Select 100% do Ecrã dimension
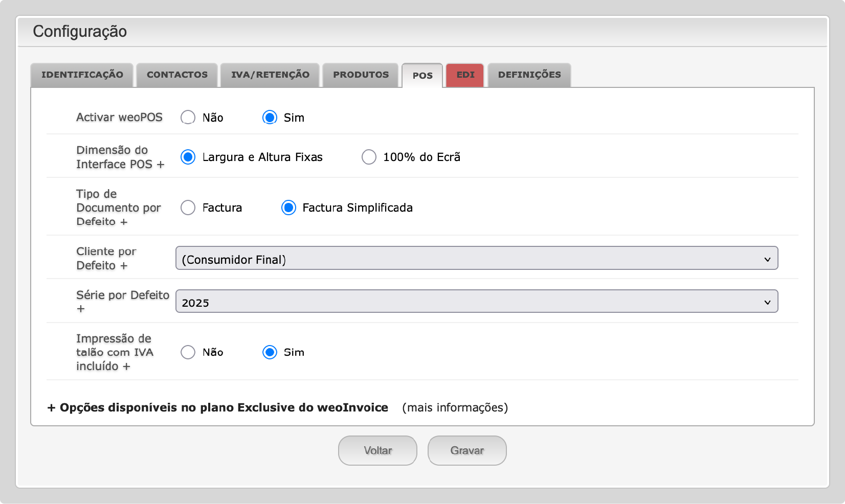The width and height of the screenshot is (845, 504). tap(369, 157)
